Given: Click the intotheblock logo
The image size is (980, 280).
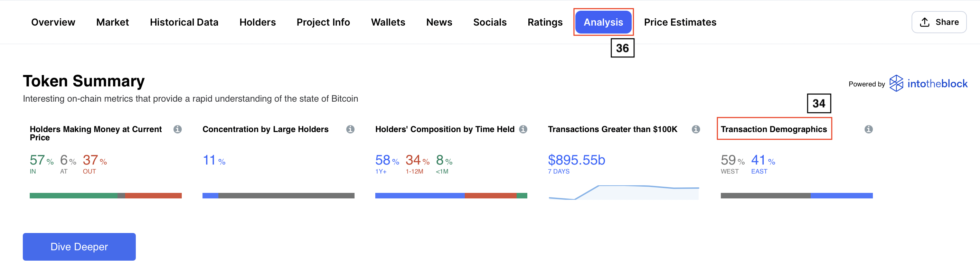Looking at the screenshot, I should 928,83.
